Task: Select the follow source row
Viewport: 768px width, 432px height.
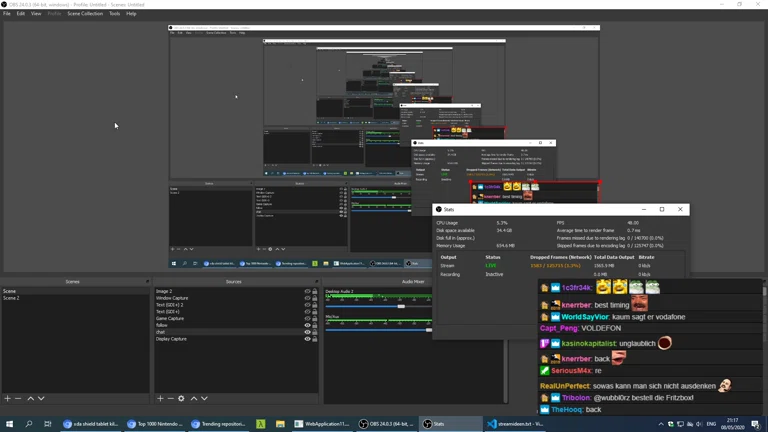Action: [x=236, y=325]
